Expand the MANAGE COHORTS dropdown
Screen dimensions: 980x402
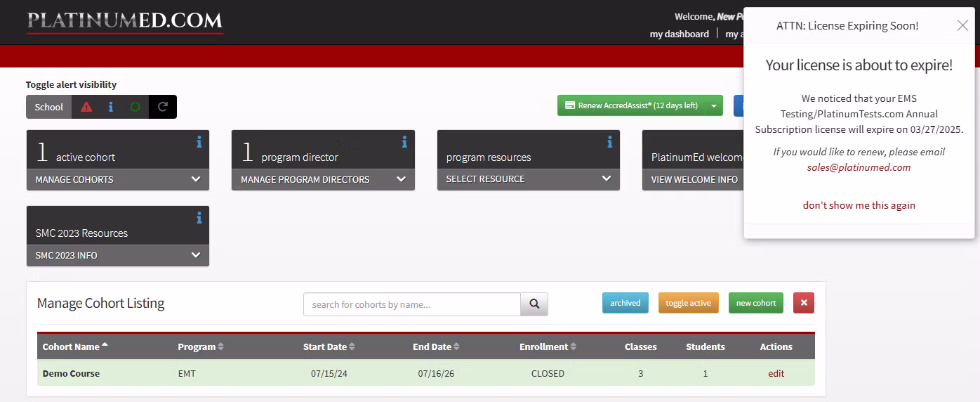(118, 179)
